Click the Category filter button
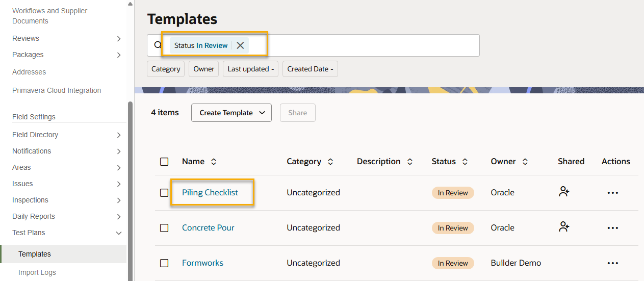Screen dimensions: 644x281 pos(166,69)
